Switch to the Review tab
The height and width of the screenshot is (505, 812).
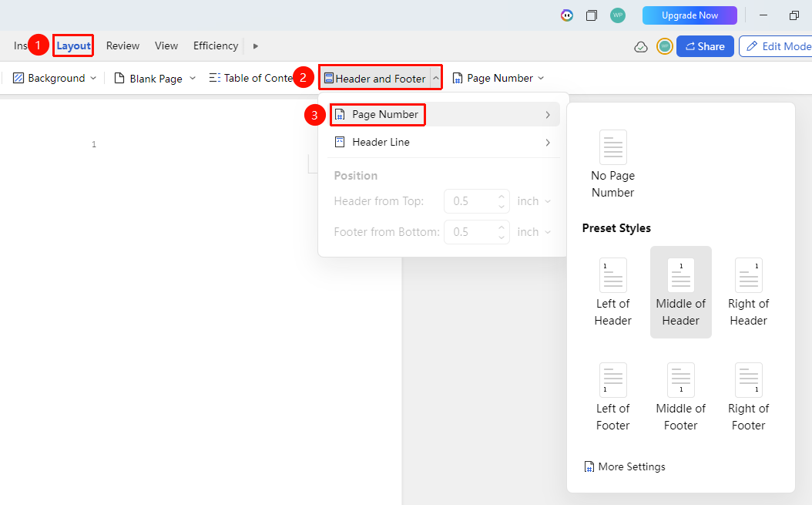(122, 45)
